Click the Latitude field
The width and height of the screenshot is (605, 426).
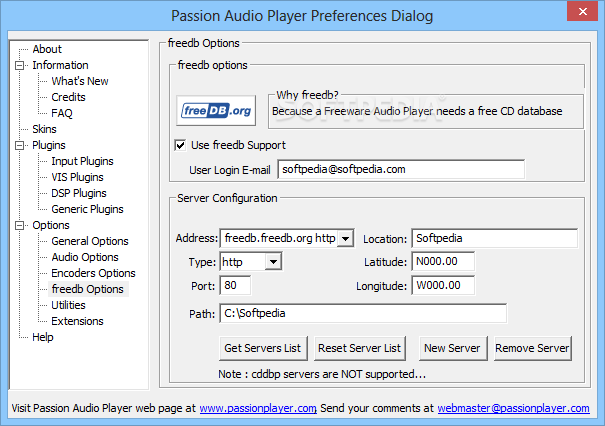pyautogui.click(x=443, y=262)
